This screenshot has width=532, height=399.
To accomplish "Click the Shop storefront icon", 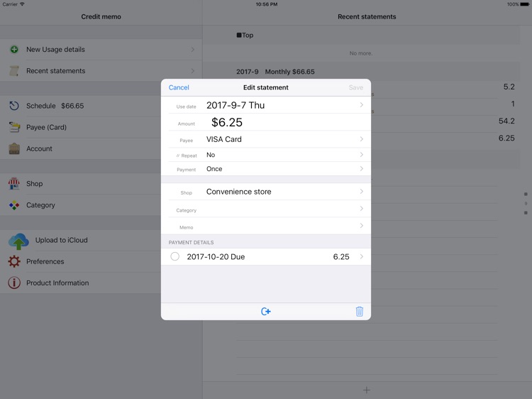I will (14, 184).
